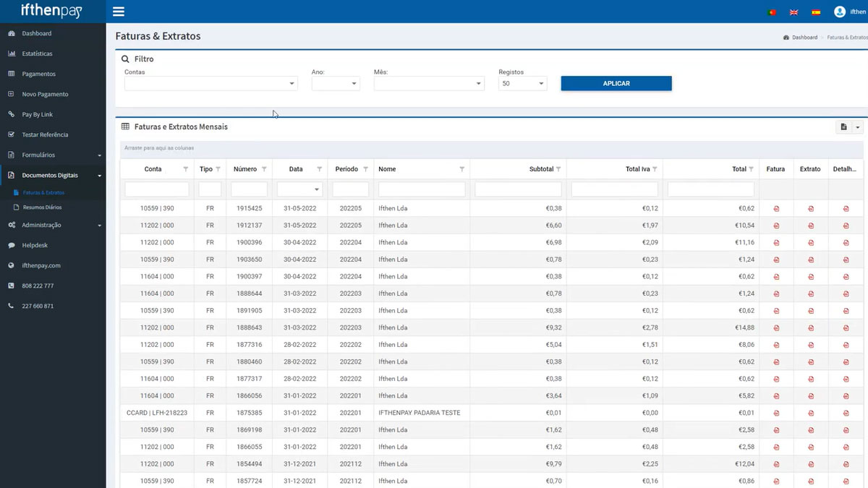Switch language with the Spanish flag

(x=816, y=12)
